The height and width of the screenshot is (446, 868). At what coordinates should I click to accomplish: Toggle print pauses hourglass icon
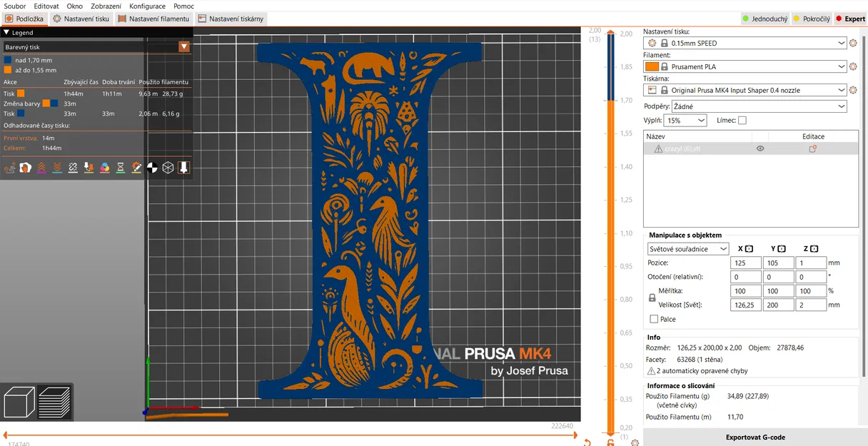pyautogui.click(x=120, y=168)
